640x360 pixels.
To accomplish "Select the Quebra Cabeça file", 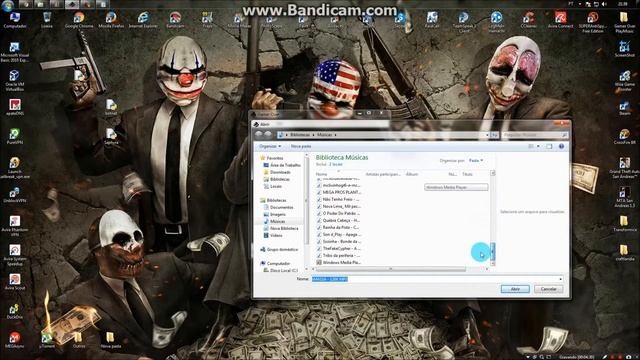I will click(x=339, y=220).
